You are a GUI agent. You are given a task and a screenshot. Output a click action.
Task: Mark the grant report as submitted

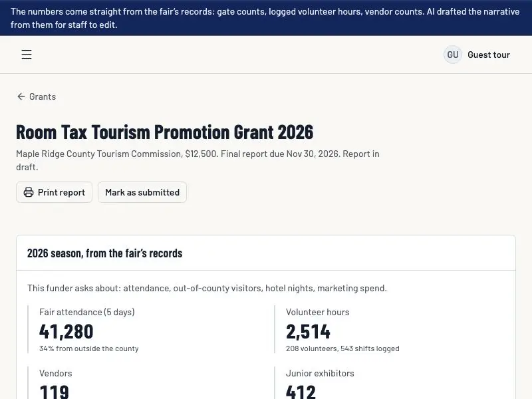(142, 192)
